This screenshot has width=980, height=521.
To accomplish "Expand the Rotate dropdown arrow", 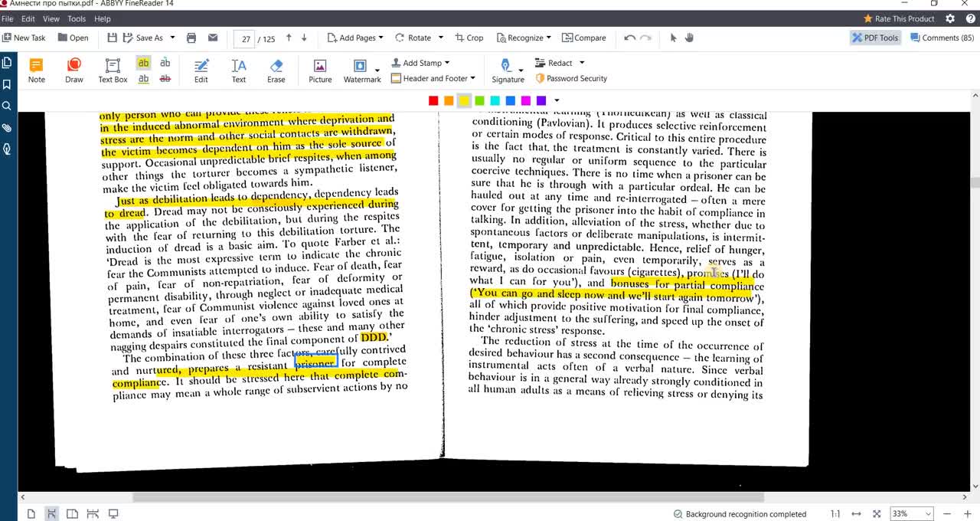I will [x=441, y=38].
